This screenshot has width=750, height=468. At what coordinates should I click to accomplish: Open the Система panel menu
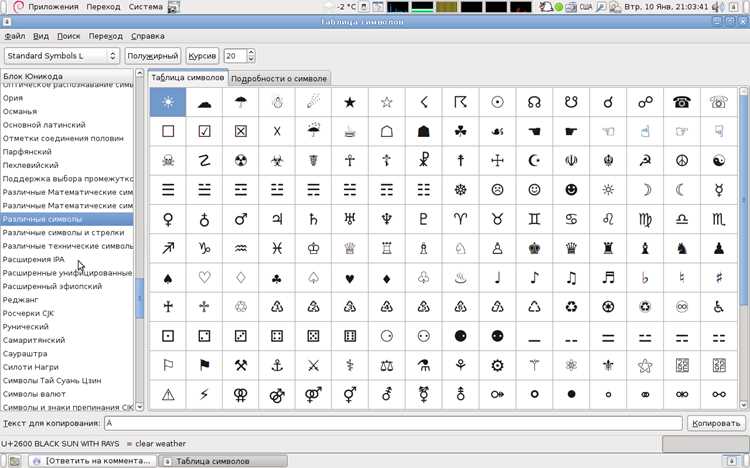(x=146, y=7)
